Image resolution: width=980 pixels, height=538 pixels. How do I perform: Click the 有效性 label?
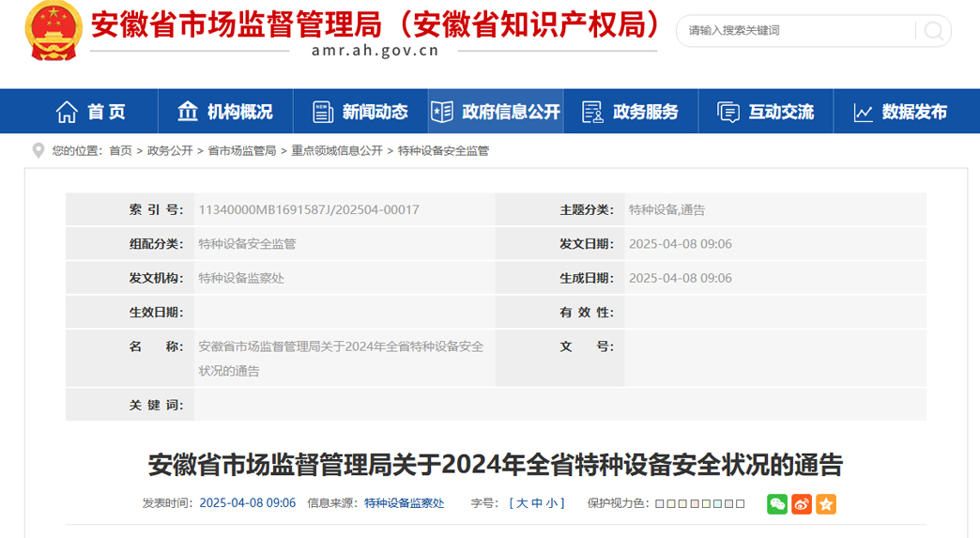pyautogui.click(x=587, y=312)
